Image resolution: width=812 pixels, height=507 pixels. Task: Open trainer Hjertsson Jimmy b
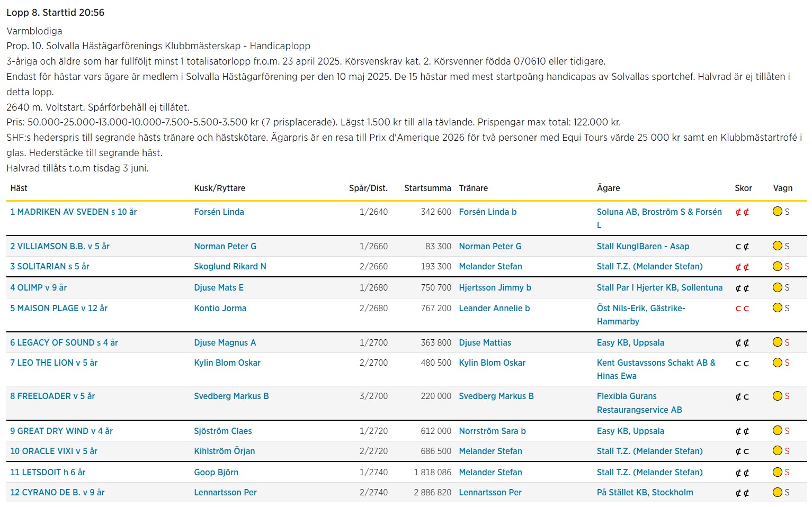(495, 287)
